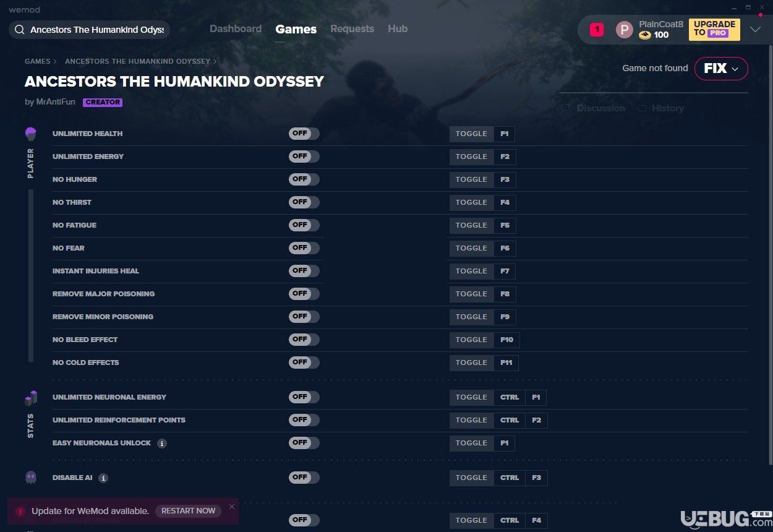Enable No Cold Effects
773x532 pixels.
coord(304,363)
